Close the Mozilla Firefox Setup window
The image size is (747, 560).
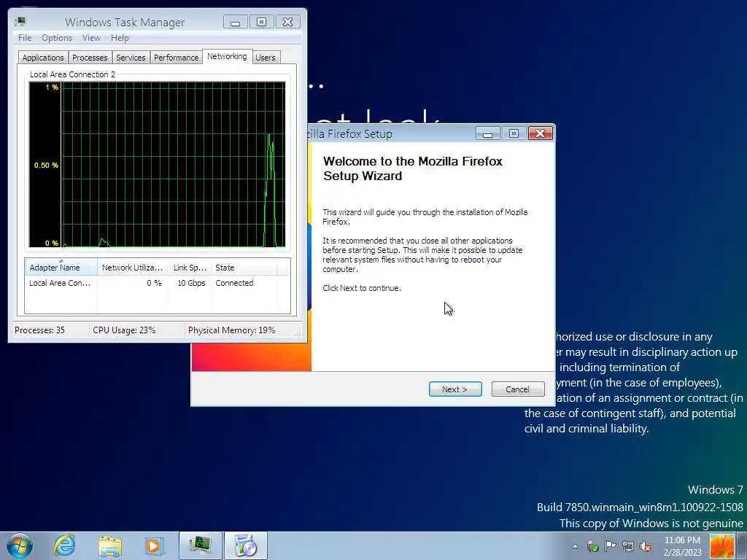[x=541, y=133]
